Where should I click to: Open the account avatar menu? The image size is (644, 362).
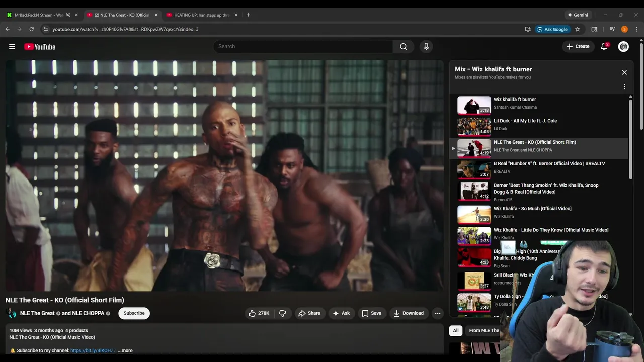coord(623,47)
